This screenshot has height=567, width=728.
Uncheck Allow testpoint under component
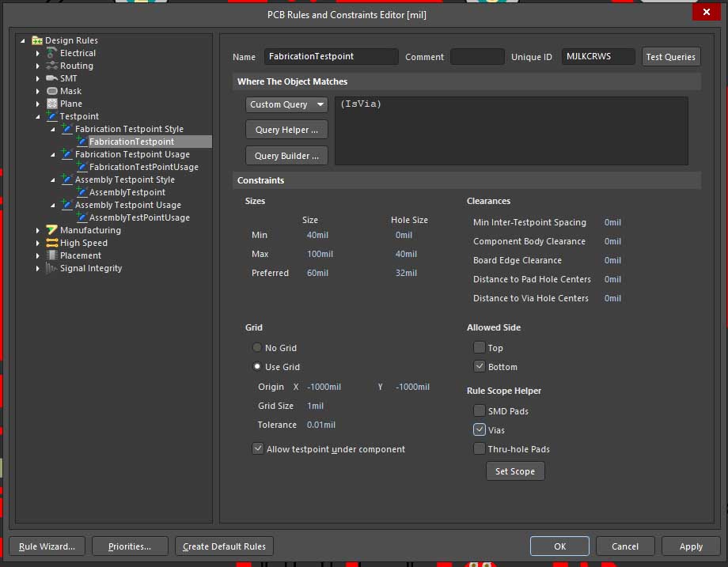pyautogui.click(x=258, y=448)
